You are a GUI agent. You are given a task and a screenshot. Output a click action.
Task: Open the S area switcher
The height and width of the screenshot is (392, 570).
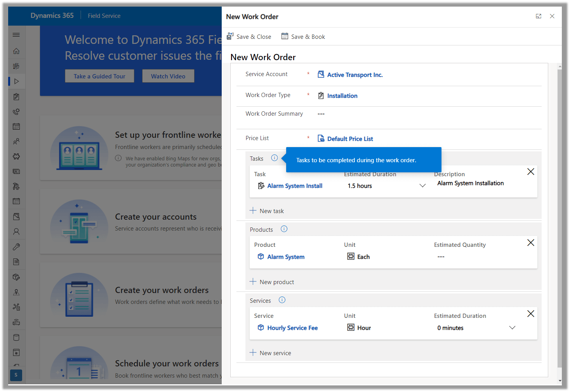pos(16,375)
